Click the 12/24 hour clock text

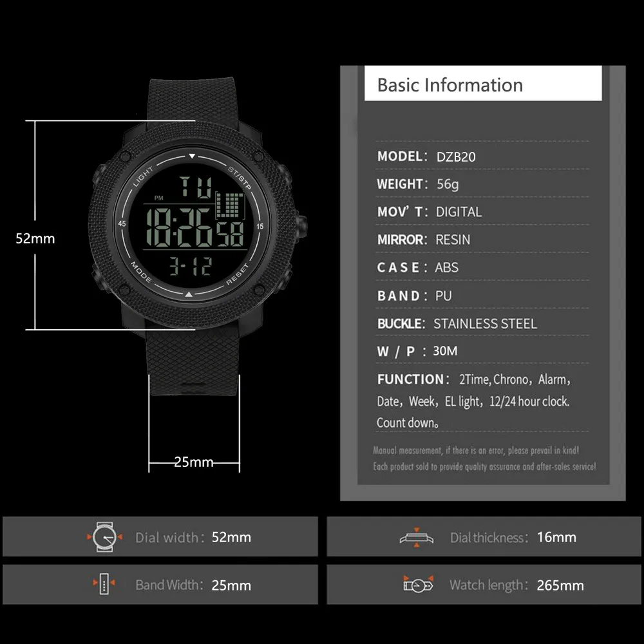[x=529, y=401]
